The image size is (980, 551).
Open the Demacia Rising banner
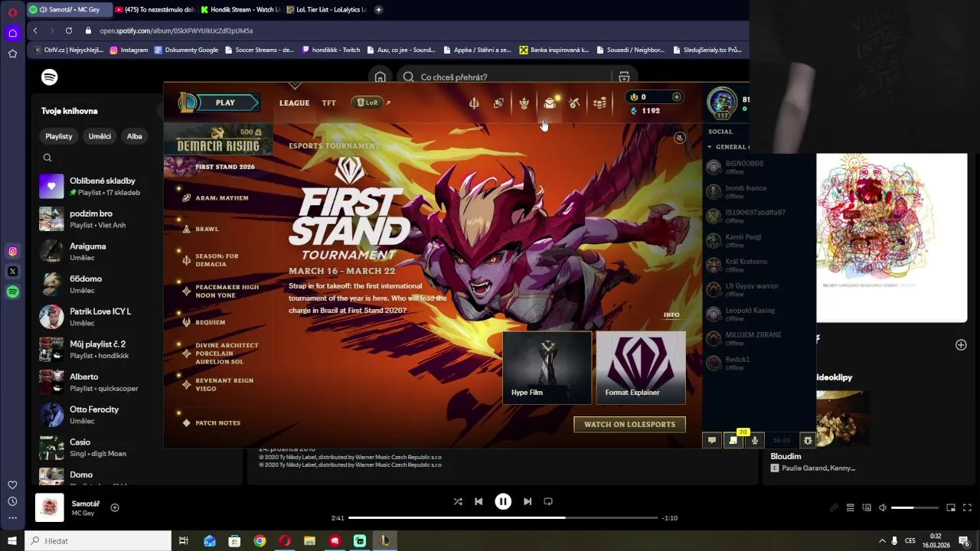(218, 139)
